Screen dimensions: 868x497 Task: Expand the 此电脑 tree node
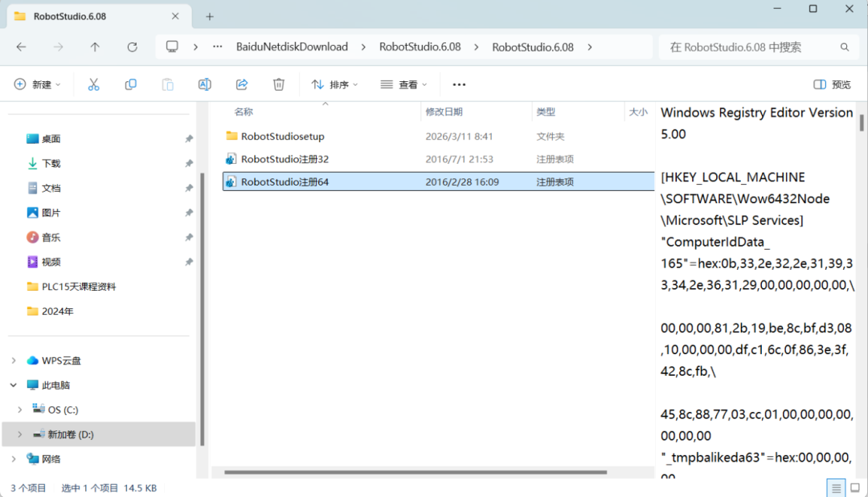pos(14,385)
